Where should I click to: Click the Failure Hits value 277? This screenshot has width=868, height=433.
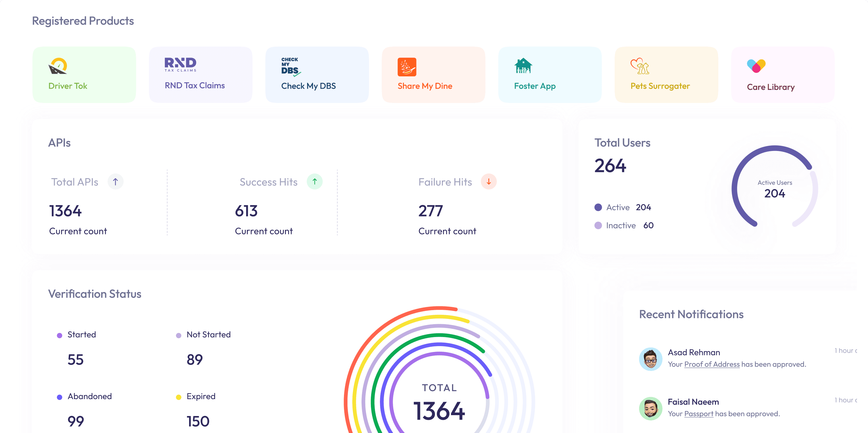[430, 211]
